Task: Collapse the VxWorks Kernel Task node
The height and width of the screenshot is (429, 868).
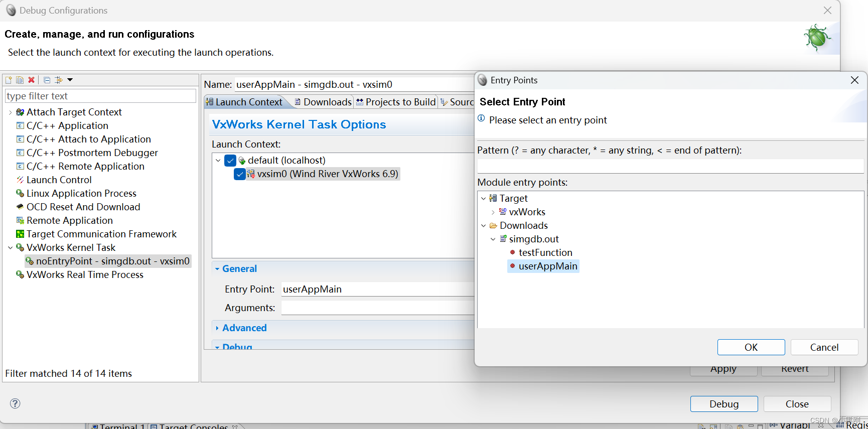Action: click(x=10, y=248)
